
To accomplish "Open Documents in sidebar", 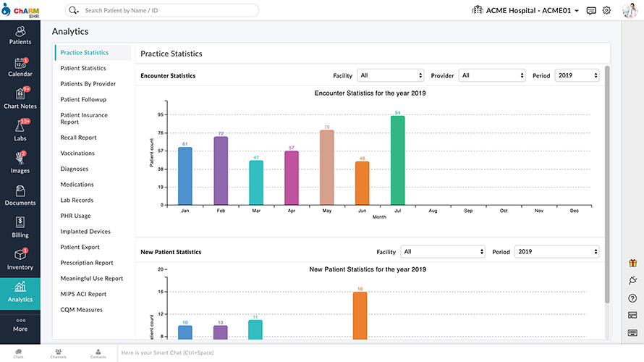I will coord(20,196).
